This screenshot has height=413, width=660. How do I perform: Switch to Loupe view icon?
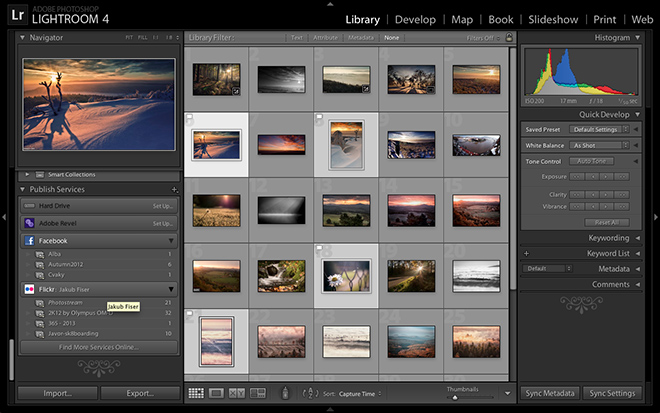pyautogui.click(x=216, y=394)
